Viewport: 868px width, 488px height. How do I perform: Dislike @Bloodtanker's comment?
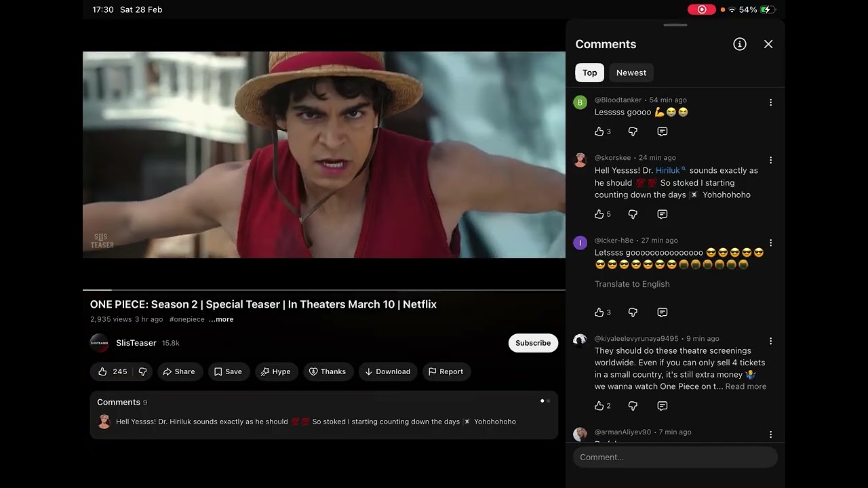pyautogui.click(x=633, y=131)
